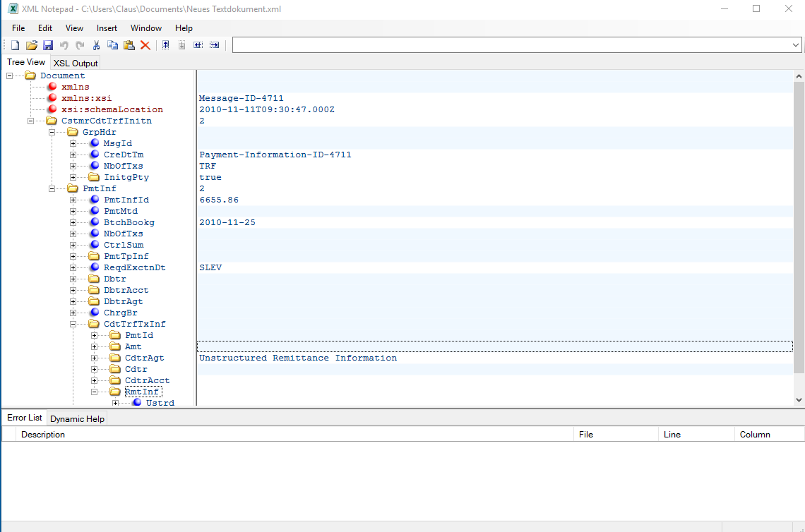This screenshot has width=805, height=532.
Task: Collapse the GrpHdr tree node
Action: point(52,132)
